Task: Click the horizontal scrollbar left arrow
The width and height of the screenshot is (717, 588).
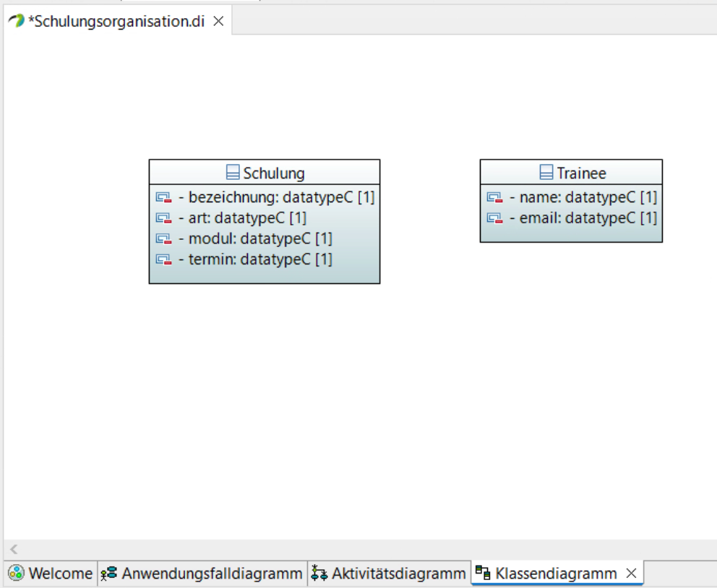Action: pyautogui.click(x=14, y=549)
